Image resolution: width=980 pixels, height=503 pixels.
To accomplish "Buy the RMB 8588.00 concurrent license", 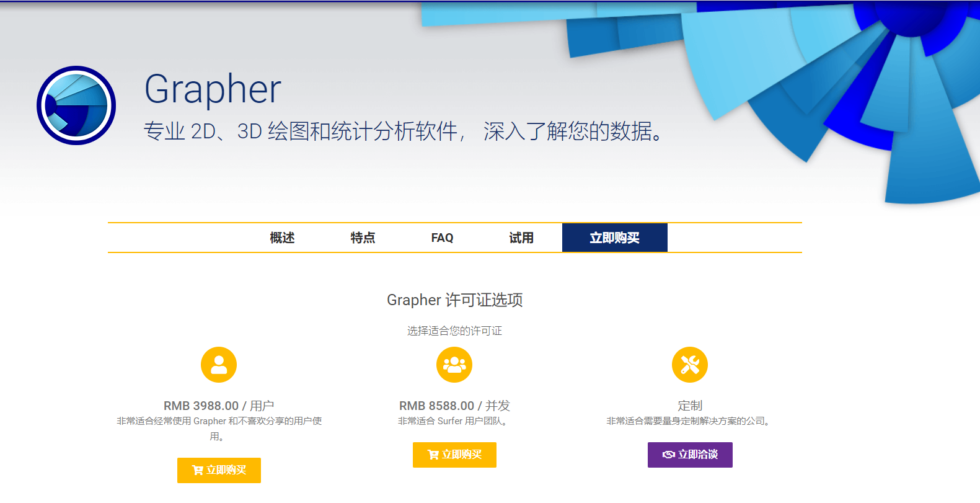I will pyautogui.click(x=454, y=455).
